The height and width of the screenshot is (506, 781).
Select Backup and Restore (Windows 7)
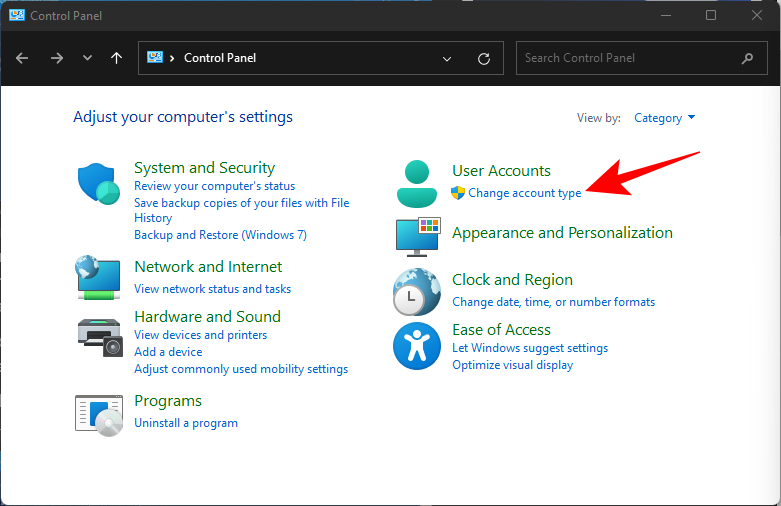(x=220, y=235)
